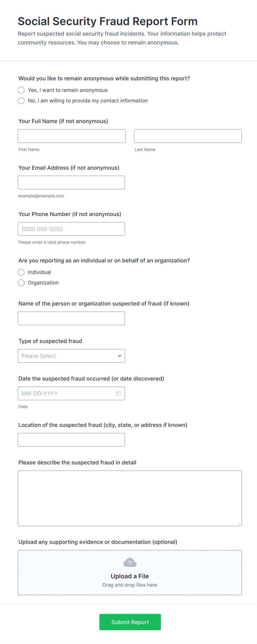Viewport: 257px width, 644px height.
Task: Click the drag and drop files area
Action: click(x=130, y=585)
